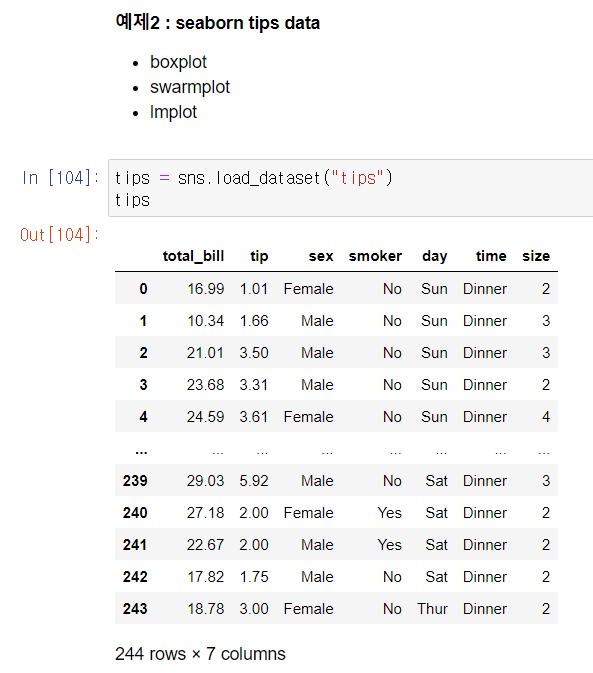Click 'Male' in row 1
593x673 pixels.
pos(317,321)
